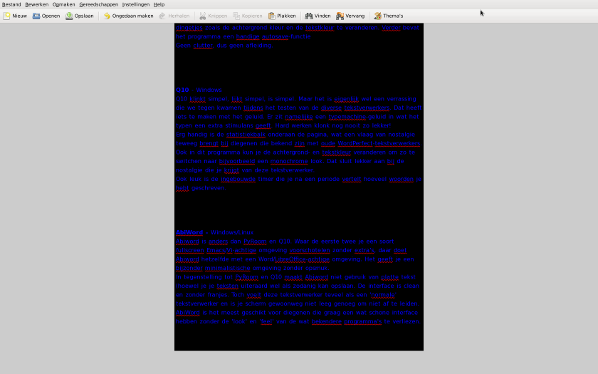Select the Knippen scissors icon

click(203, 16)
